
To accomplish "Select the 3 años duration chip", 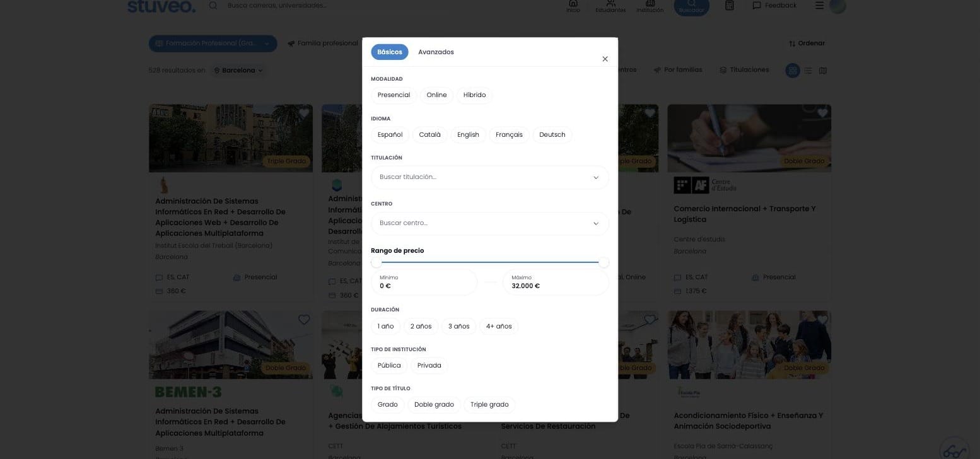I will click(458, 327).
